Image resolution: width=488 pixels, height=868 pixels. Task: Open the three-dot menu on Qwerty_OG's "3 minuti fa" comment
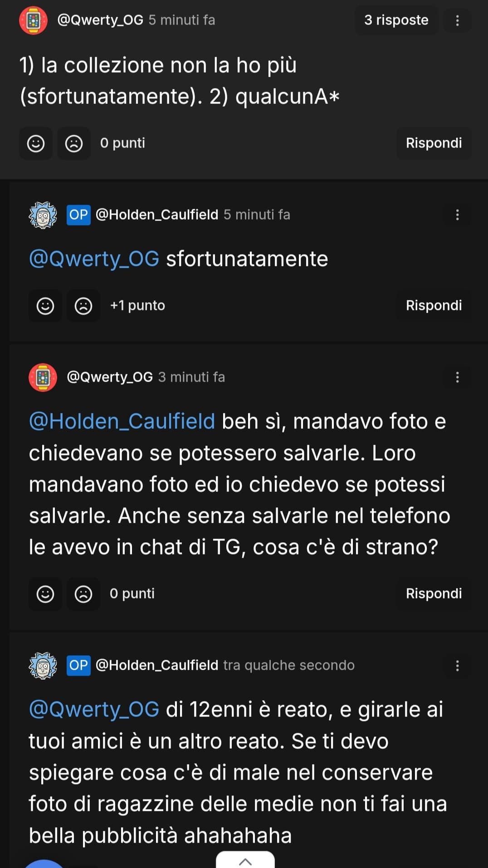457,377
